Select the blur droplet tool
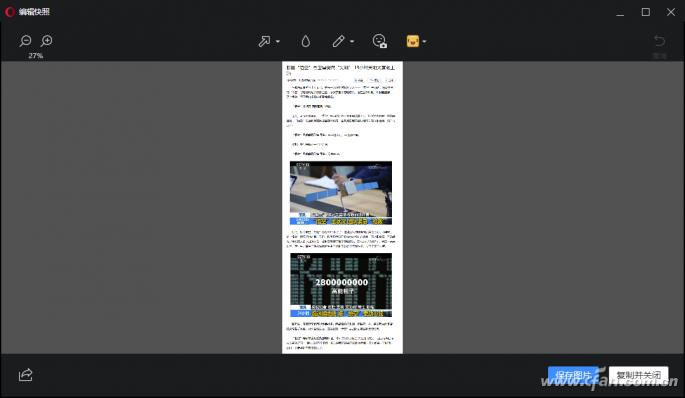Image resolution: width=685 pixels, height=398 pixels. click(x=305, y=42)
